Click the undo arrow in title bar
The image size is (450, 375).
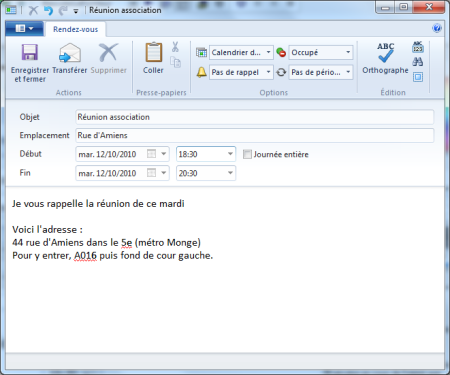(x=49, y=11)
